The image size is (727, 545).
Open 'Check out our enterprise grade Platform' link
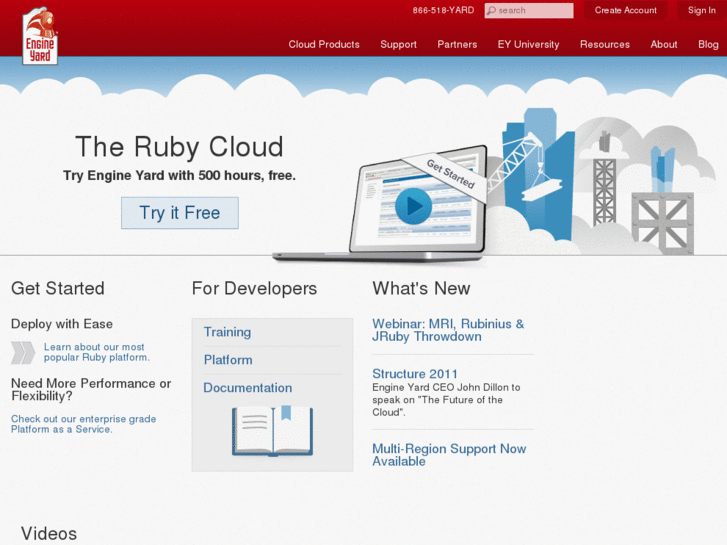pyautogui.click(x=83, y=424)
